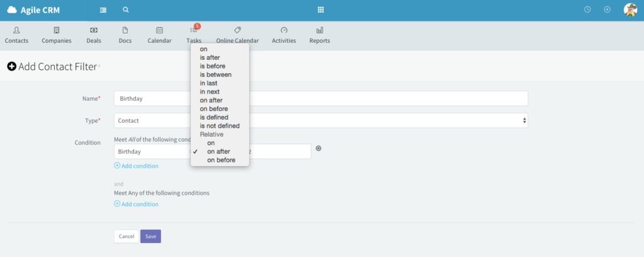The image size is (644, 257).
Task: Open the apps grid menu
Action: (321, 10)
